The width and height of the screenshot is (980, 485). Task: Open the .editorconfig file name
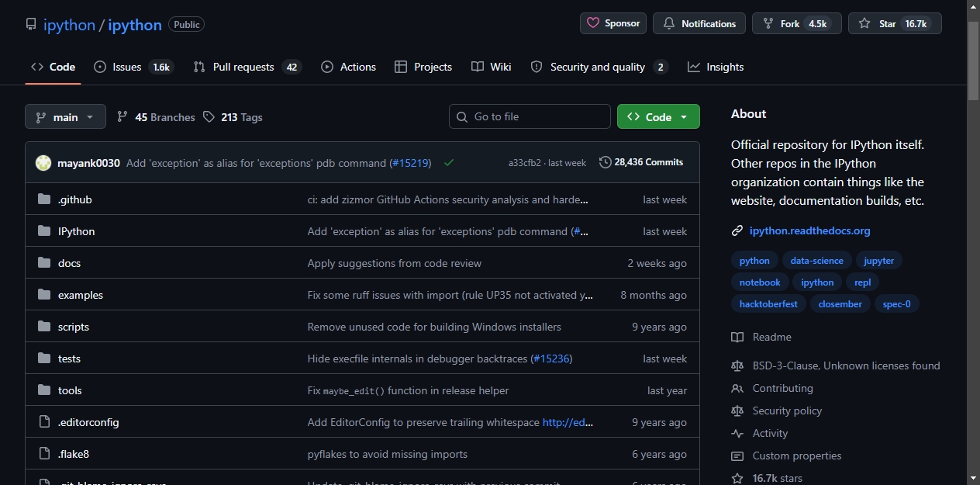tap(88, 422)
